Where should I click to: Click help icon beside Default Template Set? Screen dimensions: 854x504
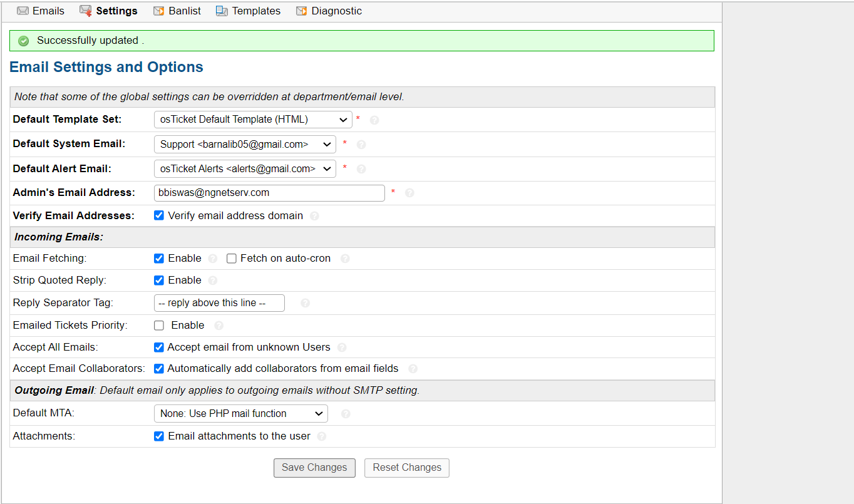(374, 120)
